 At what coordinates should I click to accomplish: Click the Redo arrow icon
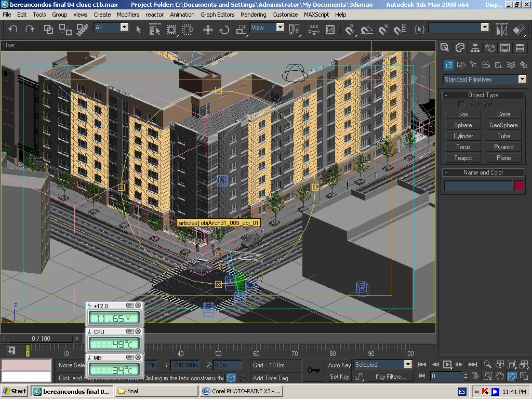point(30,29)
